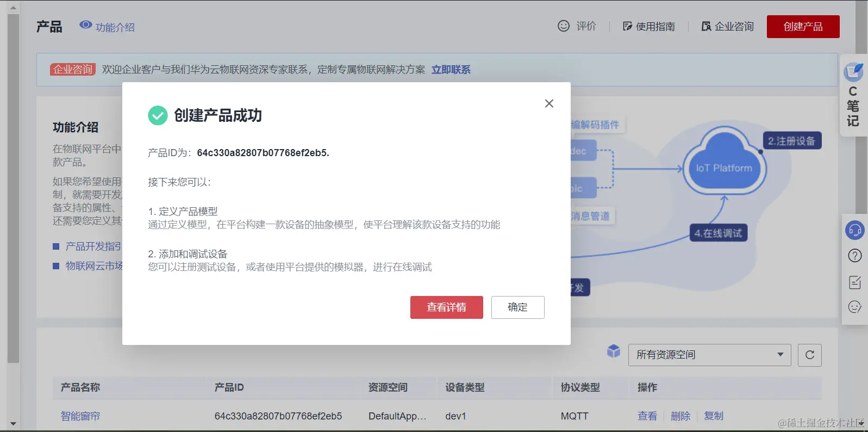Click the 使用指南 document icon
The width and height of the screenshot is (868, 432).
click(627, 26)
